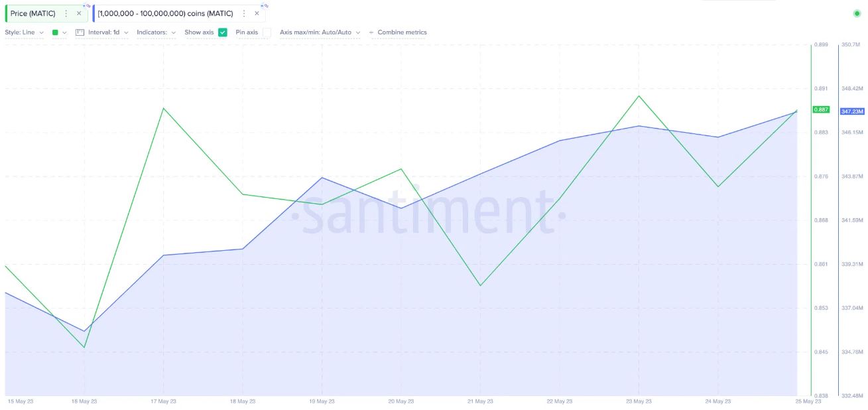Click the 343.87M coins axis tick
This screenshot has height=410, width=868.
point(852,176)
